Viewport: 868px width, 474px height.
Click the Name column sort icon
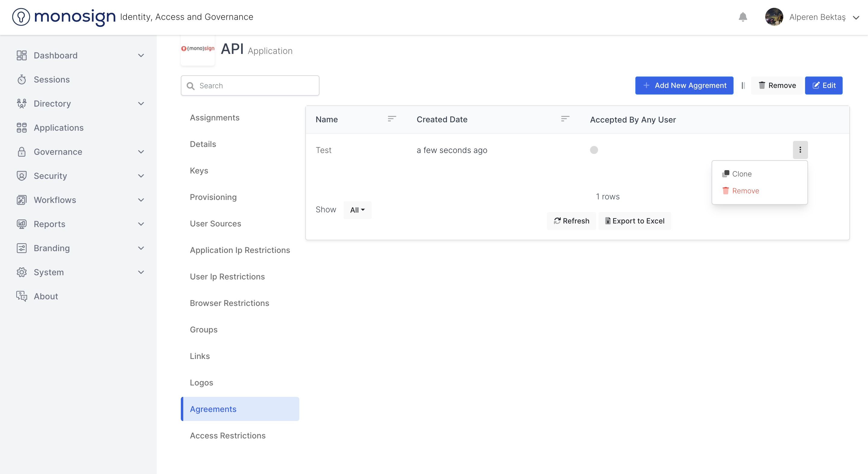pos(392,119)
